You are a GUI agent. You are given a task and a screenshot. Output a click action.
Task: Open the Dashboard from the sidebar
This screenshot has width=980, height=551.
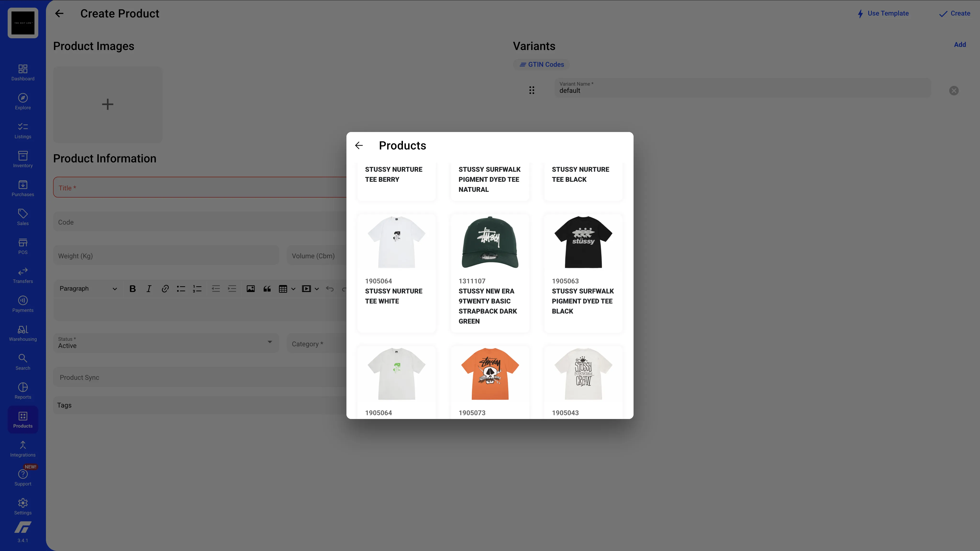[x=22, y=72]
